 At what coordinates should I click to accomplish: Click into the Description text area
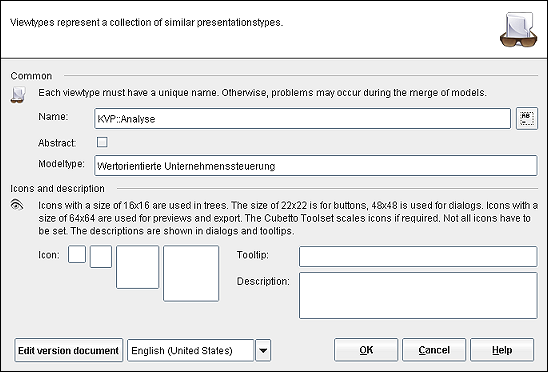(418, 295)
